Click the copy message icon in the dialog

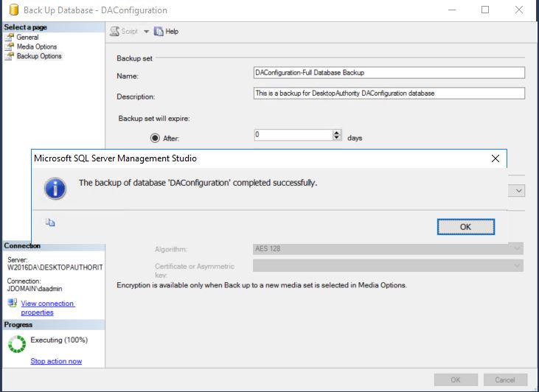50,223
